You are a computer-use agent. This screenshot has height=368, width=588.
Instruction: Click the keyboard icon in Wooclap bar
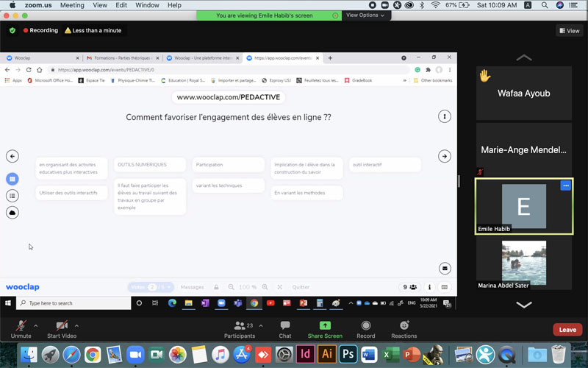(x=445, y=287)
